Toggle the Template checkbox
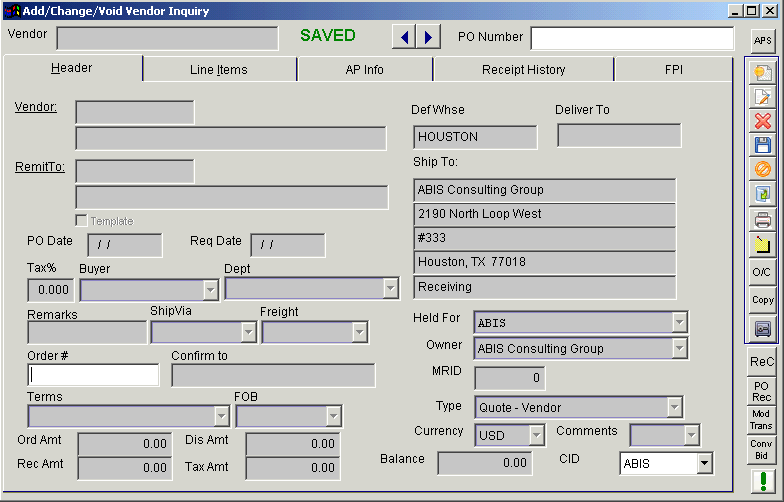This screenshot has height=502, width=784. 82,221
